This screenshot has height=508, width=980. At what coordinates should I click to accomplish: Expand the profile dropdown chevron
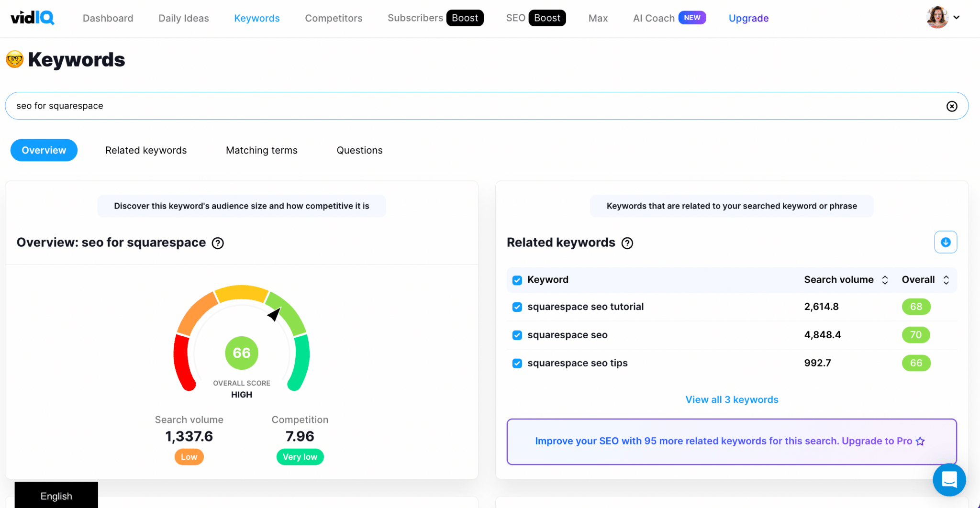pos(957,17)
